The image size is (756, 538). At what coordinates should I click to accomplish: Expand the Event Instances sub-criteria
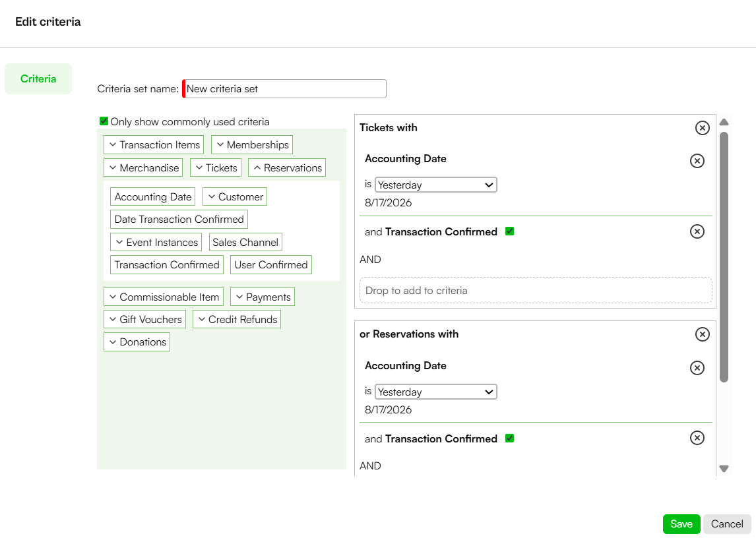[x=156, y=242]
